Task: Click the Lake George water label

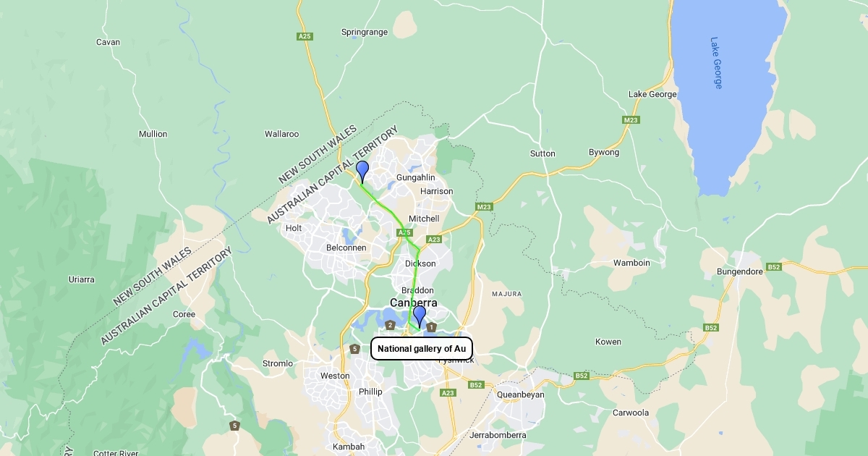Action: coord(716,63)
